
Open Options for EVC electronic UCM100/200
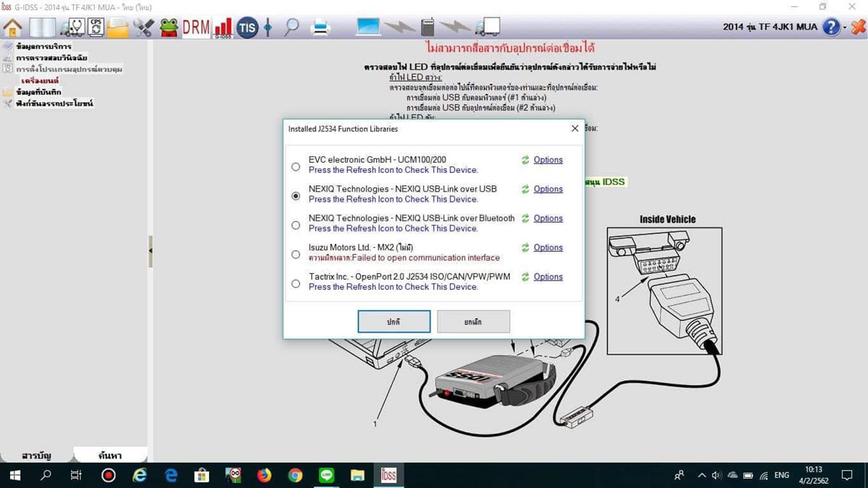point(548,160)
